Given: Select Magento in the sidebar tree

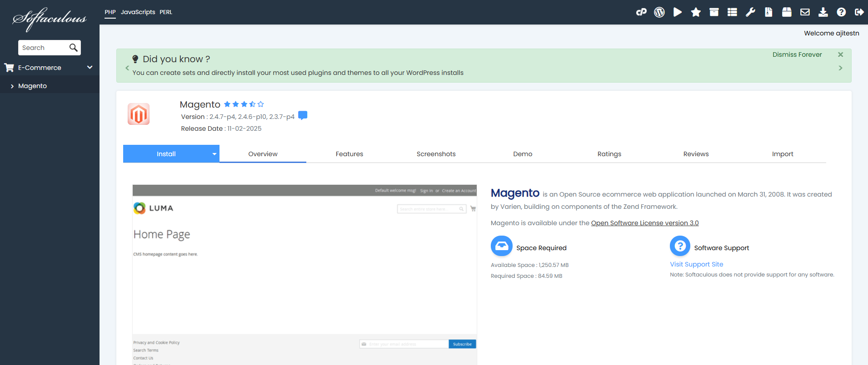Looking at the screenshot, I should [32, 86].
